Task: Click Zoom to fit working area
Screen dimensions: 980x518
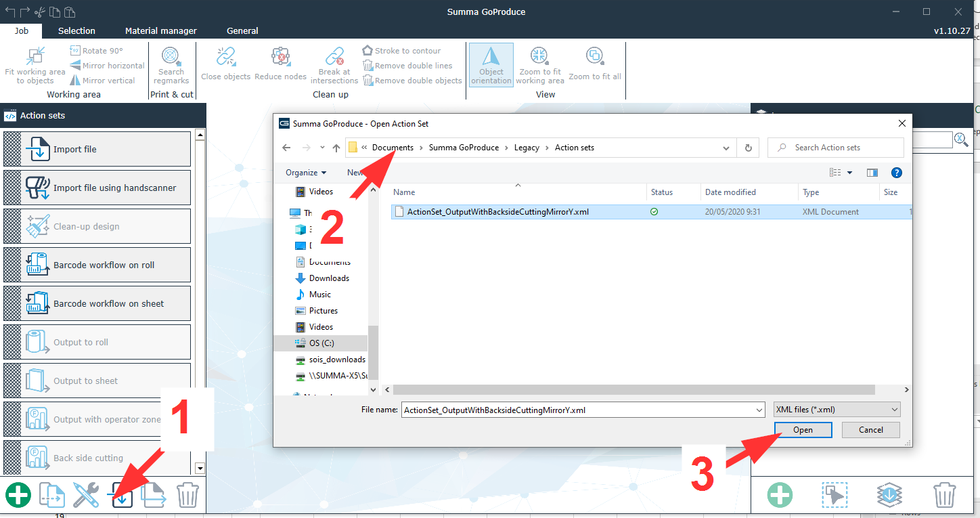Action: (539, 65)
